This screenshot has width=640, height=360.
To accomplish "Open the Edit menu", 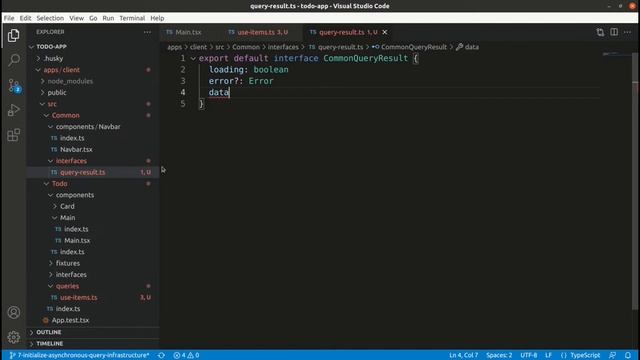I will (25, 18).
